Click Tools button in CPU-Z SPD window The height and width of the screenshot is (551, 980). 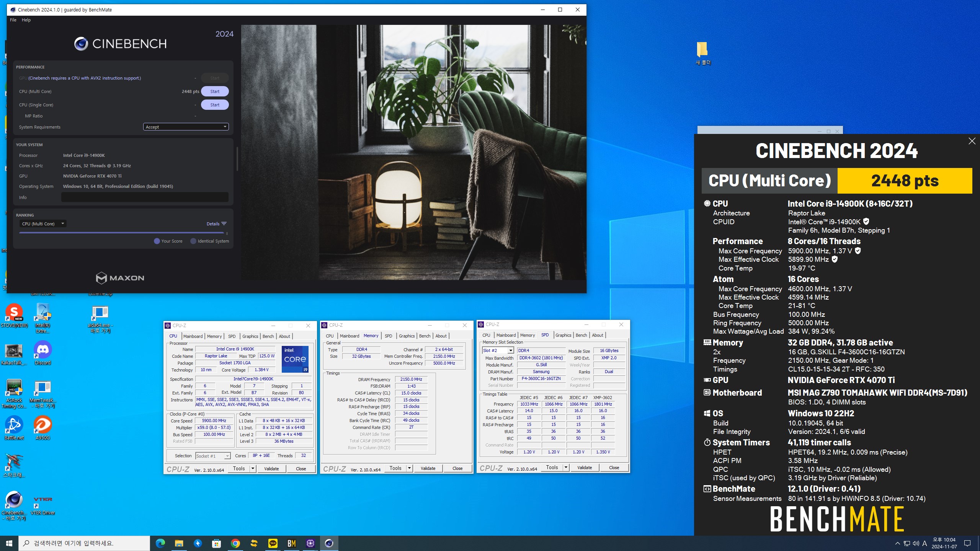552,468
